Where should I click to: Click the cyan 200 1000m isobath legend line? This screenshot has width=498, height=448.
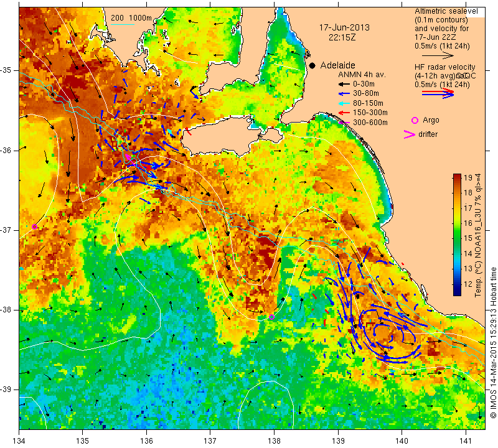point(123,24)
